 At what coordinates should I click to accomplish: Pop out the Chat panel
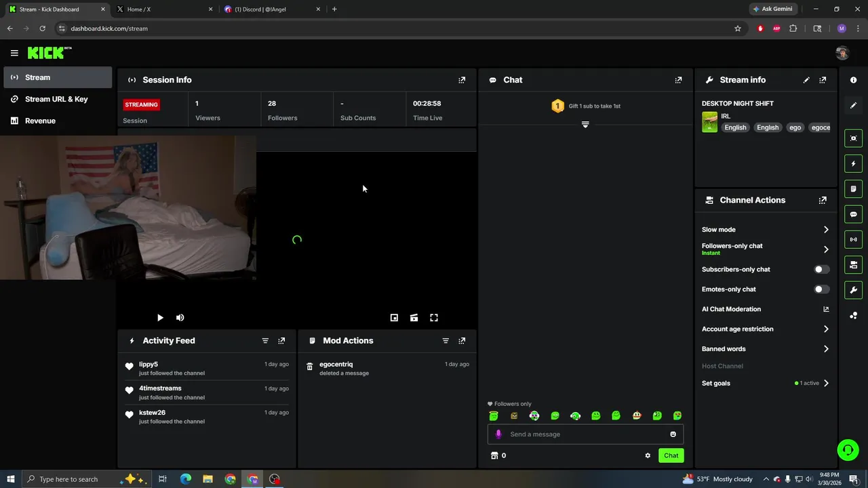coord(678,80)
